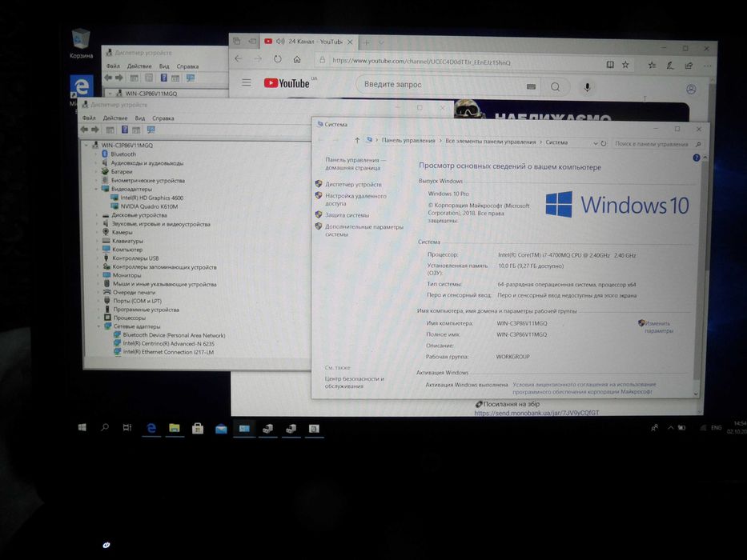Open the Mail app from the taskbar

pos(221,429)
